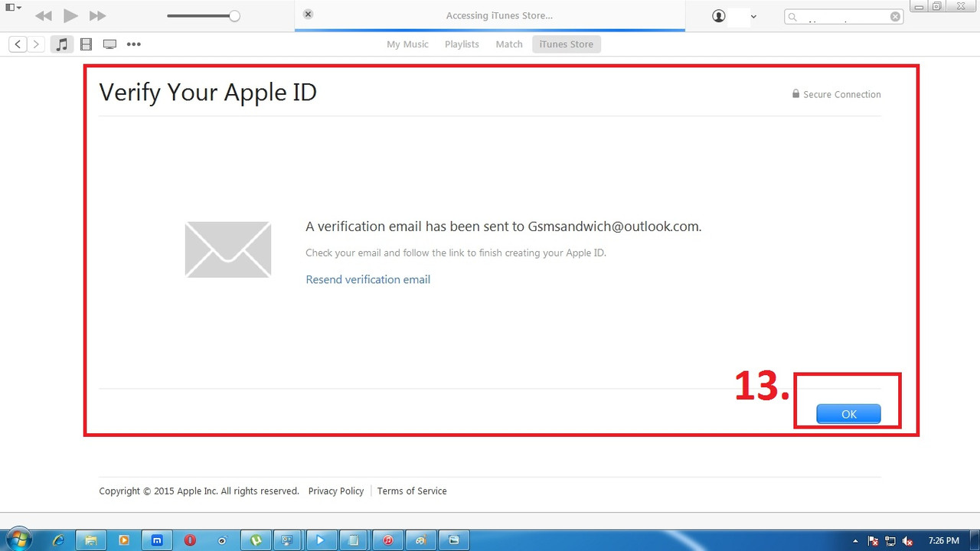The height and width of the screenshot is (551, 980).
Task: Switch to the Playlists tab
Action: [x=462, y=44]
